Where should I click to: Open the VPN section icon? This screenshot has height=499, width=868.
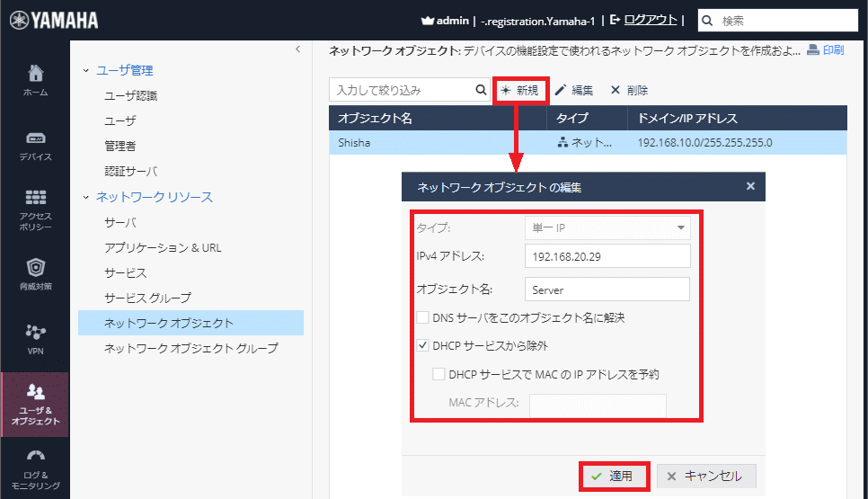[x=35, y=333]
